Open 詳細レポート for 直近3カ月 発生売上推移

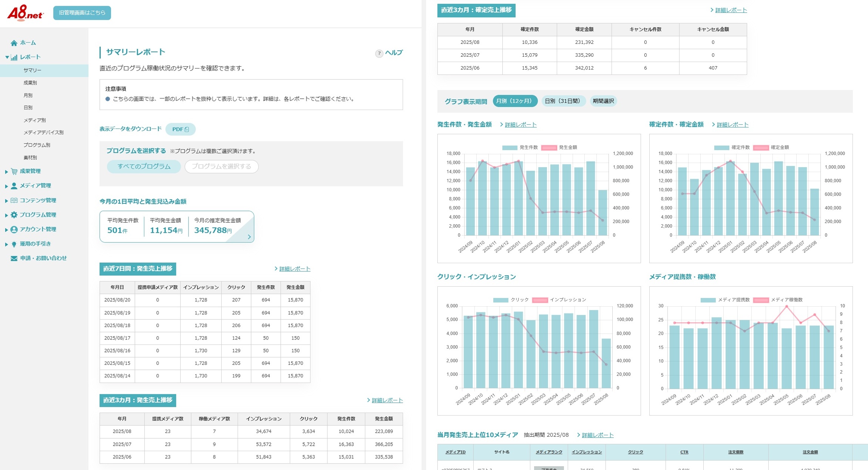point(387,400)
